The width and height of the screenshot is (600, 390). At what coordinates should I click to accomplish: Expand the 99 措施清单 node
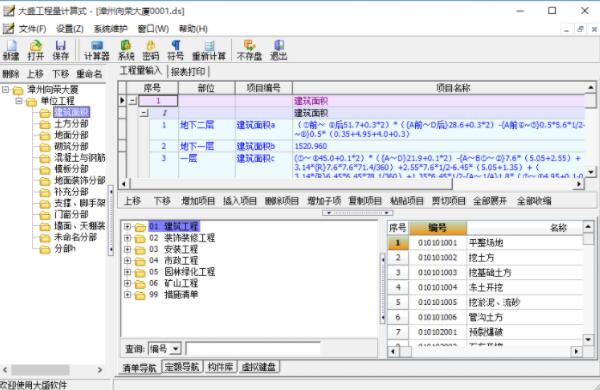pos(127,295)
